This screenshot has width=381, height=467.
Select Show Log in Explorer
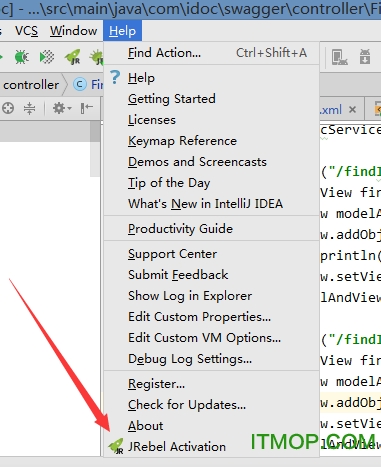coord(211,296)
